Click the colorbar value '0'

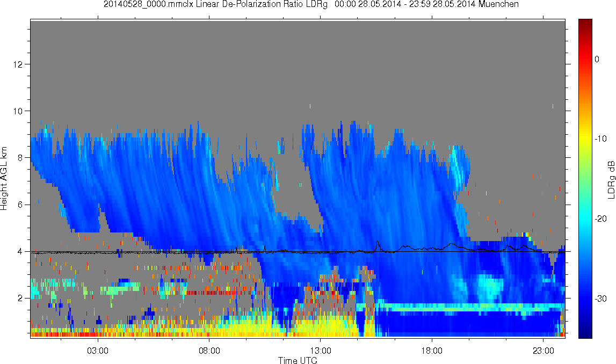(x=597, y=59)
